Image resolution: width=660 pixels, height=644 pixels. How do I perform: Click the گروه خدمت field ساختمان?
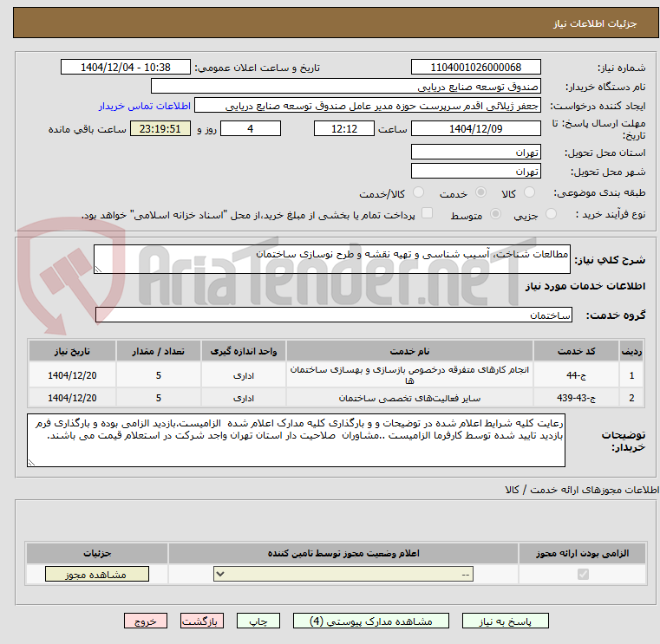333,315
